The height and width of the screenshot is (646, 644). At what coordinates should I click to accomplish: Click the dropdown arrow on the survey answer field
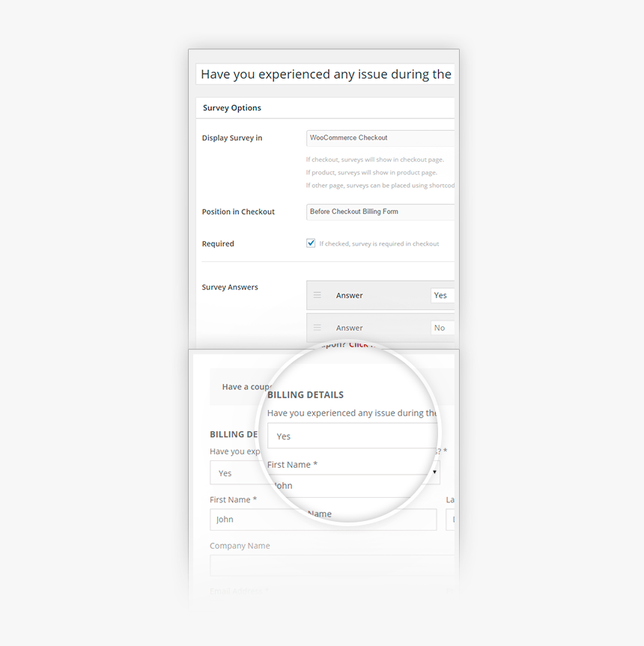point(435,472)
